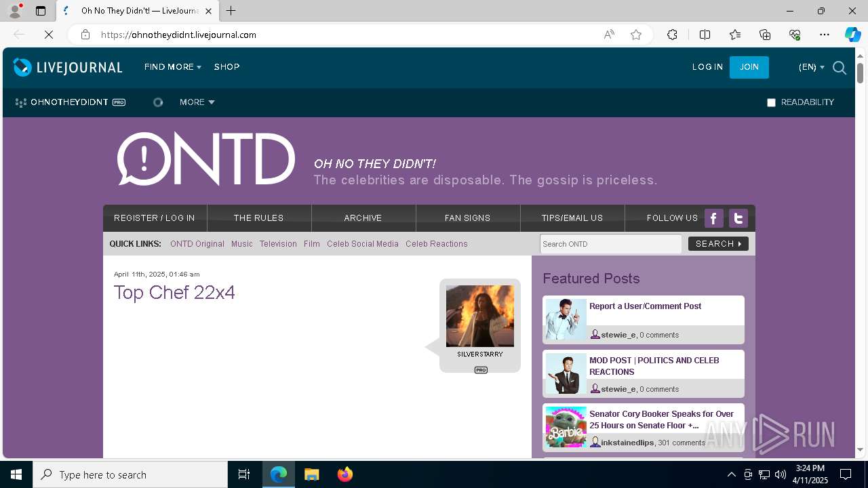Screen dimensions: 868x488
Task: Click the OHNOTHEYDIDNT community icon
Action: (x=21, y=102)
